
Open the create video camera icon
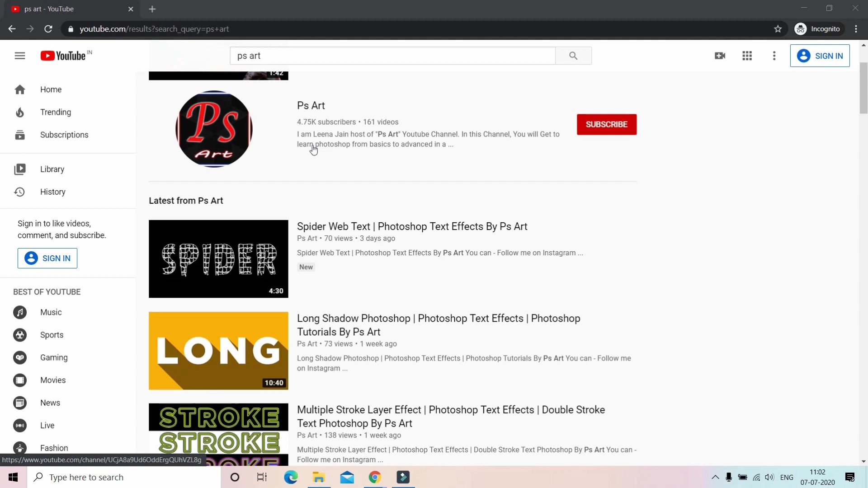[720, 56]
